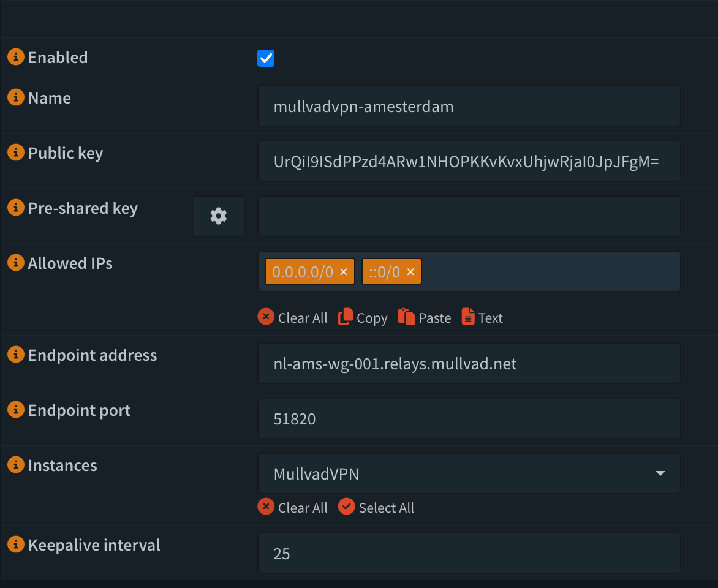
Task: Clear All selections under Instances
Action: coord(293,508)
